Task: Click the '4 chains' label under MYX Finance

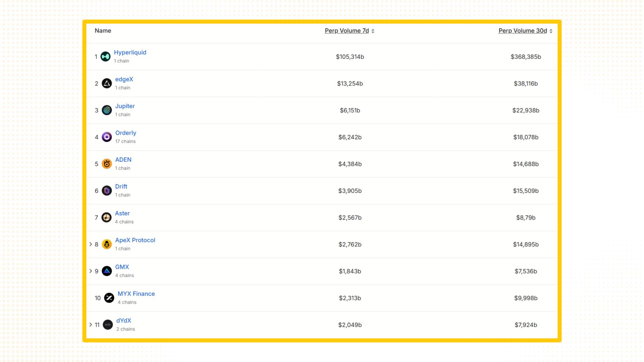Action: (x=127, y=302)
